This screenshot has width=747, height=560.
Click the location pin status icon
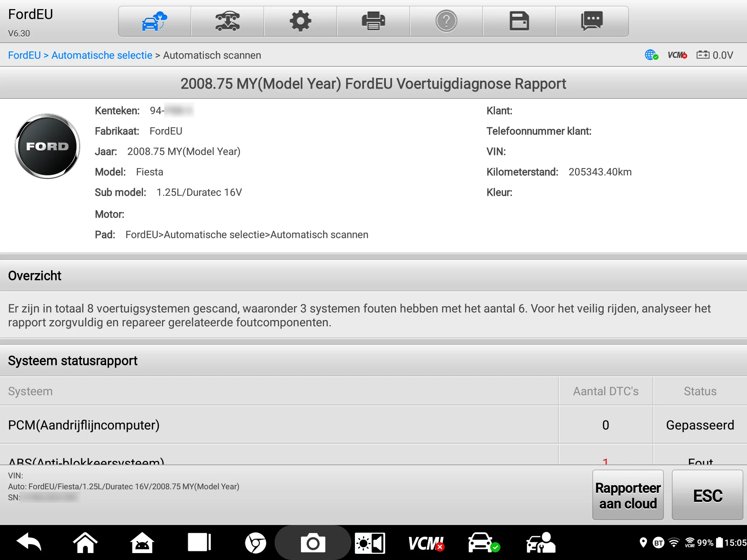[x=643, y=543]
